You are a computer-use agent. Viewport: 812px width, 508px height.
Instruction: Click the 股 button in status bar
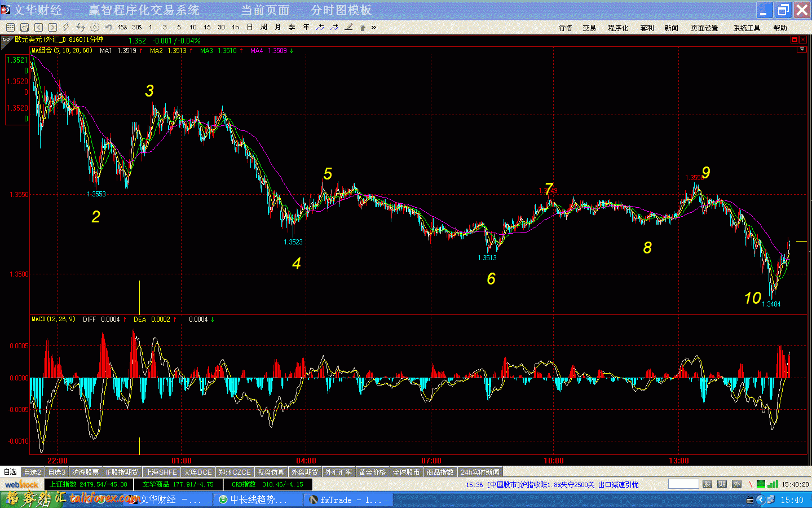(707, 484)
